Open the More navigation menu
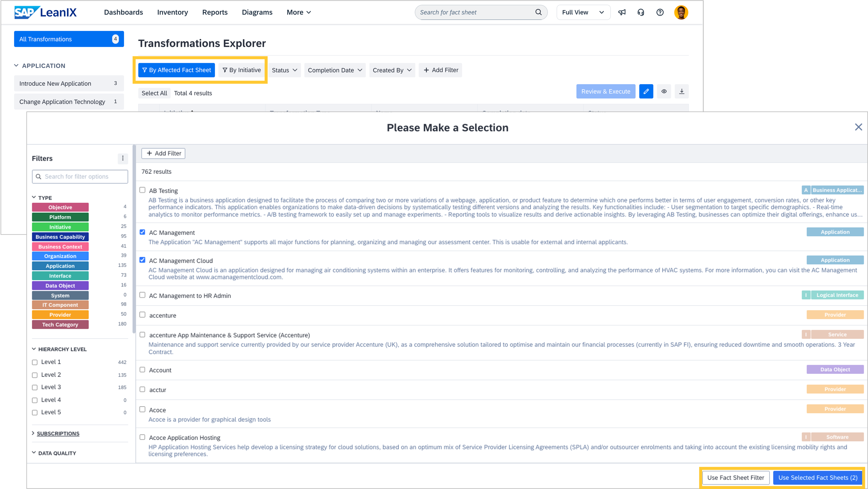This screenshot has height=489, width=868. (x=299, y=12)
